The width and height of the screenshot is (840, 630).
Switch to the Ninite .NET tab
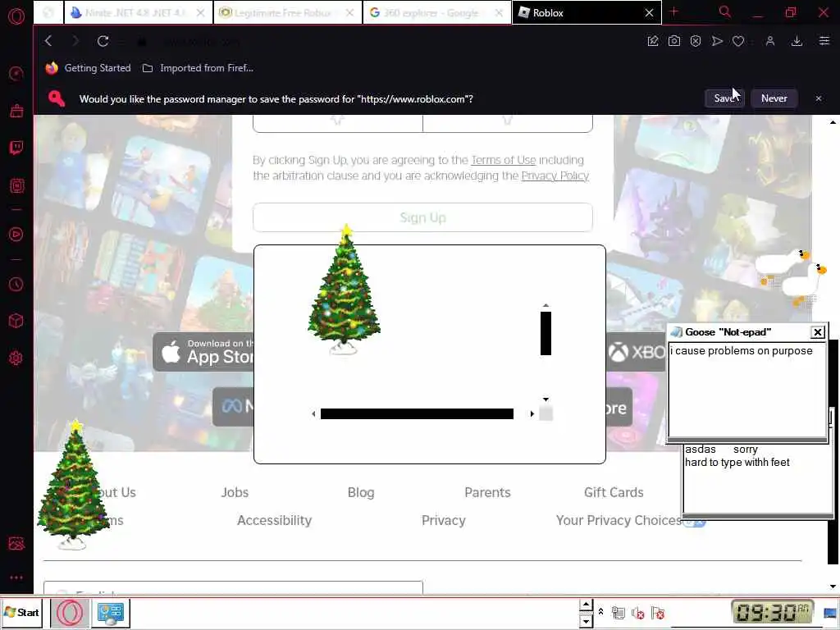(138, 12)
